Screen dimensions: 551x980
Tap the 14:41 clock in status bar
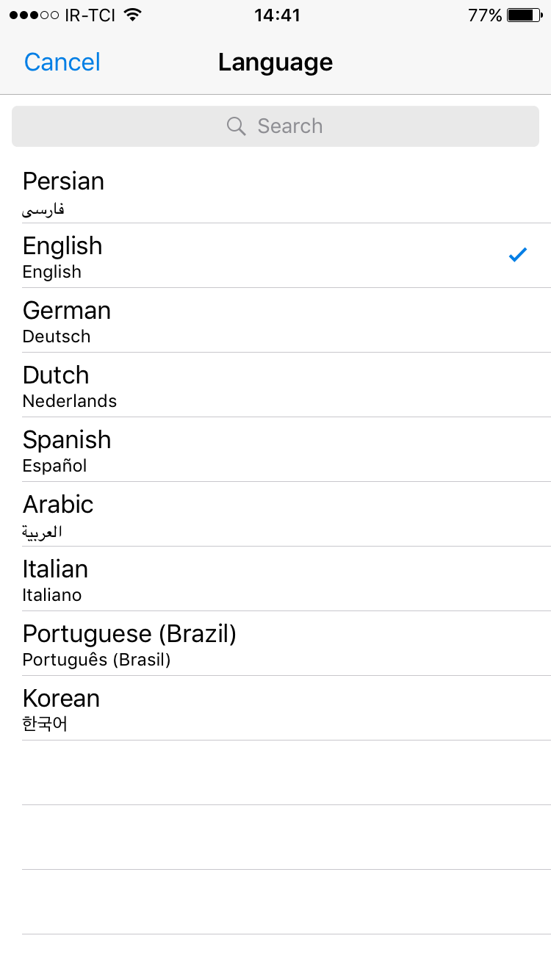[x=277, y=15]
